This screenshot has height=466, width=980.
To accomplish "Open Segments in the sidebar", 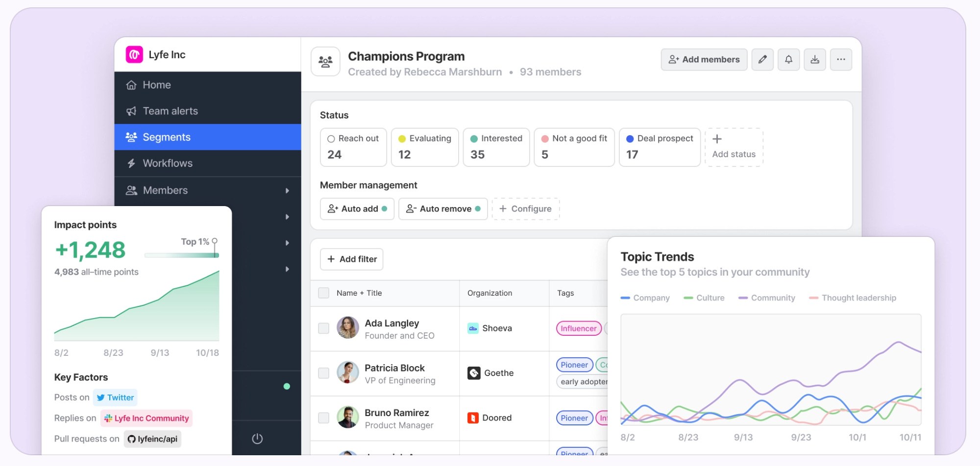I will tap(208, 137).
